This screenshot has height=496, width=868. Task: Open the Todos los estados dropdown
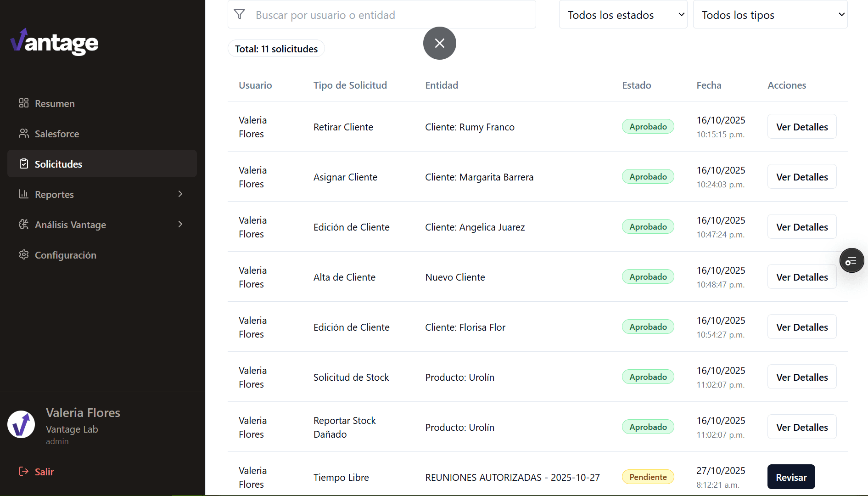pos(623,14)
